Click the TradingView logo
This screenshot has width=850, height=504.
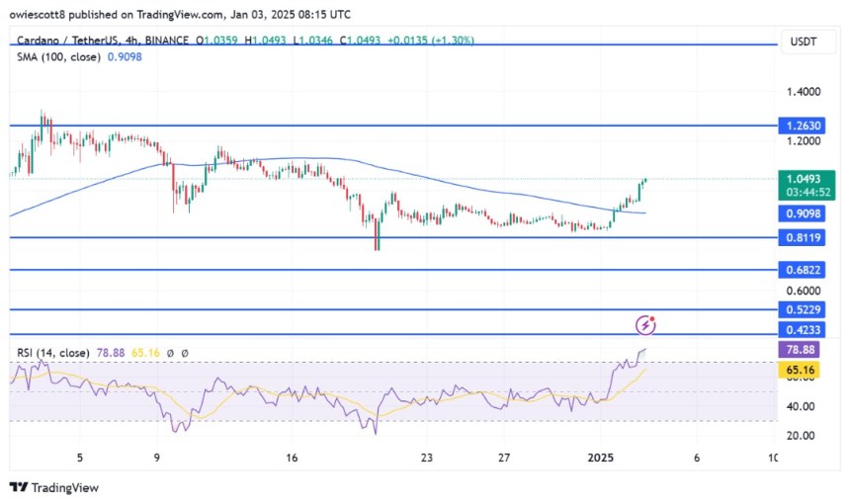[54, 487]
